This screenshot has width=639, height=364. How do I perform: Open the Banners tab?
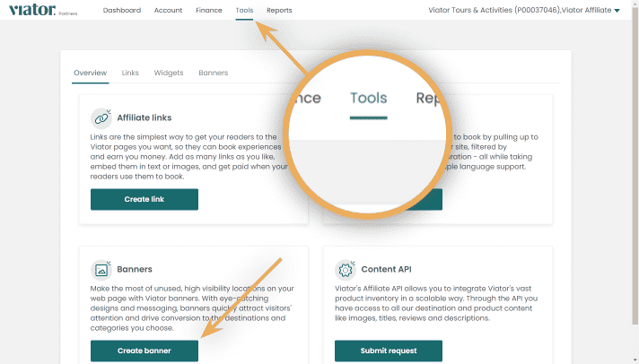(x=213, y=73)
